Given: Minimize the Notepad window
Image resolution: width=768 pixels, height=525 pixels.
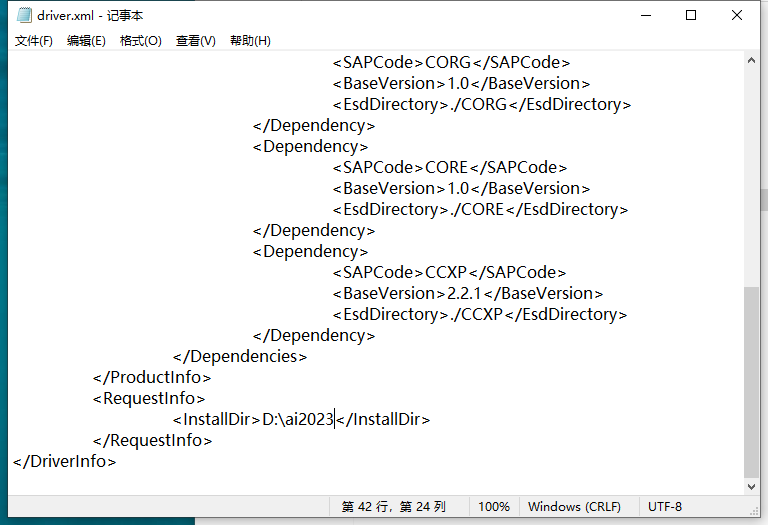Looking at the screenshot, I should [x=646, y=15].
